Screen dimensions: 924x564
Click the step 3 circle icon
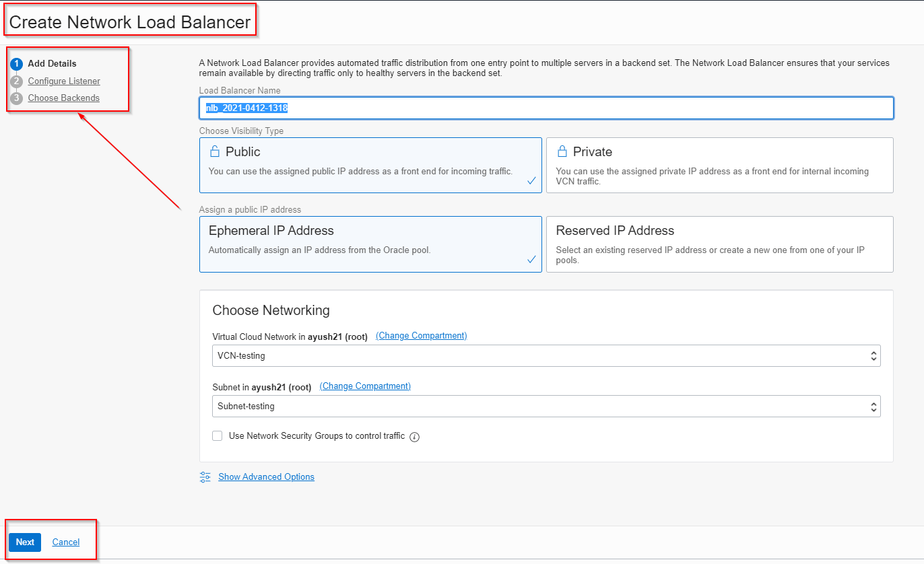pyautogui.click(x=17, y=98)
